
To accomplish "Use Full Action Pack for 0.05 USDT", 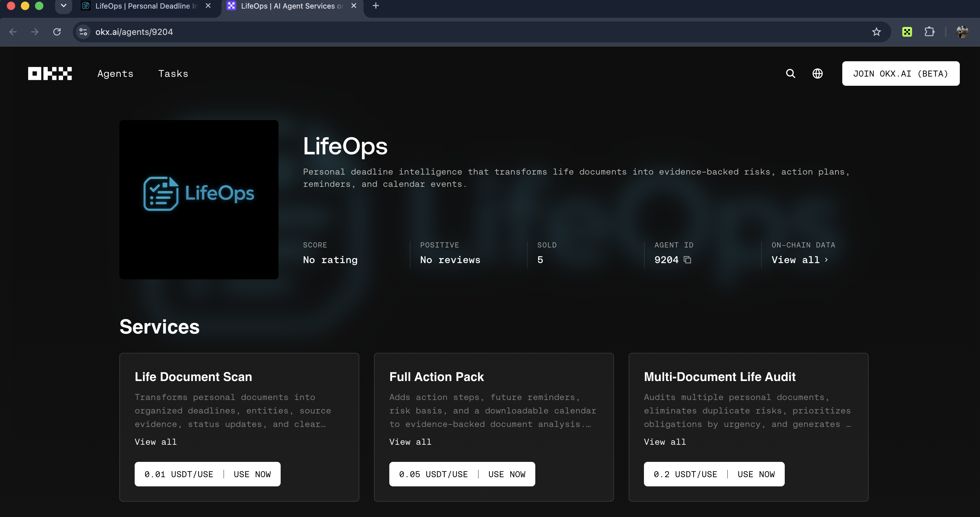I will click(x=462, y=474).
